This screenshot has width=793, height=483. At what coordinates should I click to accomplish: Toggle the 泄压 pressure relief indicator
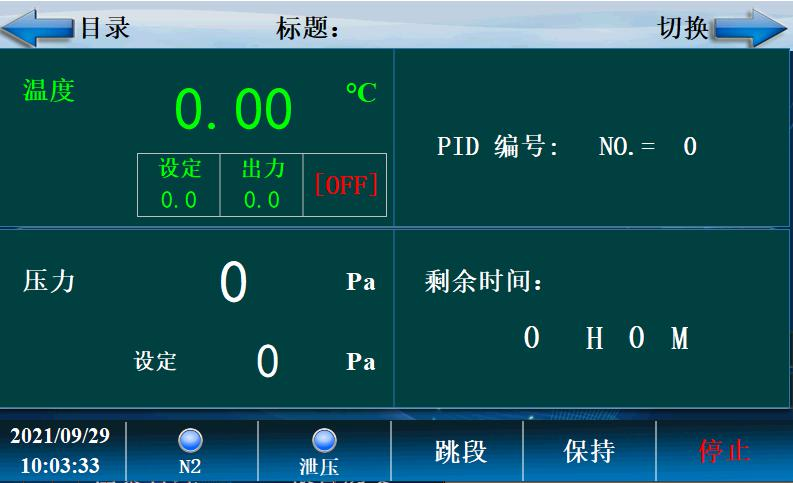click(x=323, y=441)
